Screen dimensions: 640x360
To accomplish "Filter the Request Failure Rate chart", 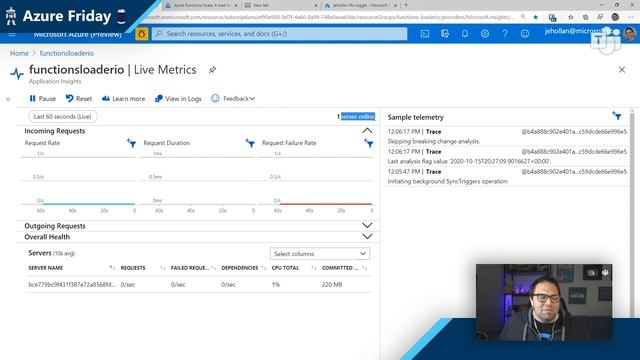I will point(369,143).
